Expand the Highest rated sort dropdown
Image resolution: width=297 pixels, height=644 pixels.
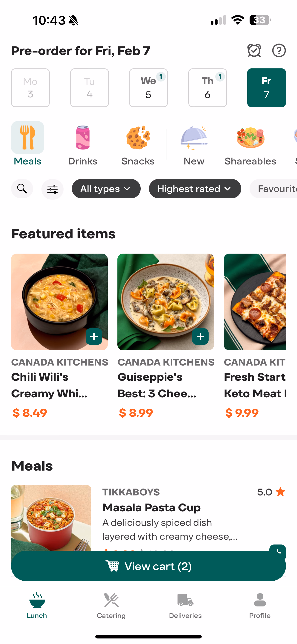(195, 189)
